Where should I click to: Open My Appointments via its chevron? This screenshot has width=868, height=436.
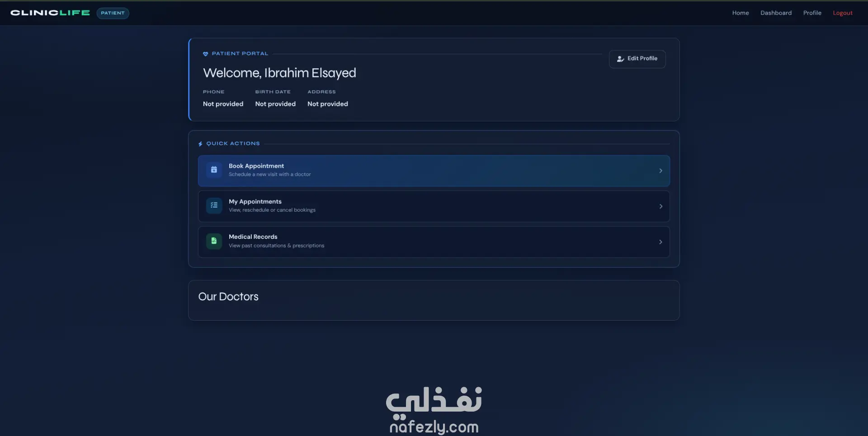point(660,206)
